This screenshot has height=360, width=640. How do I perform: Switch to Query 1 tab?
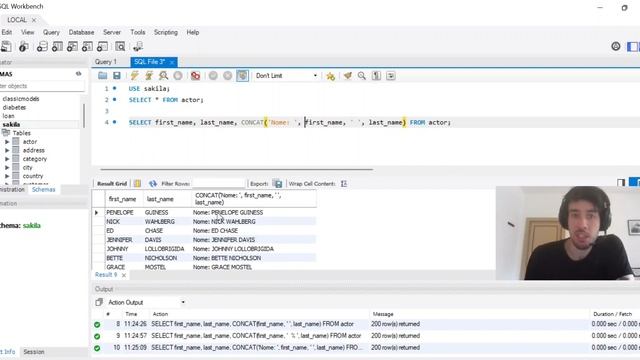coord(106,62)
